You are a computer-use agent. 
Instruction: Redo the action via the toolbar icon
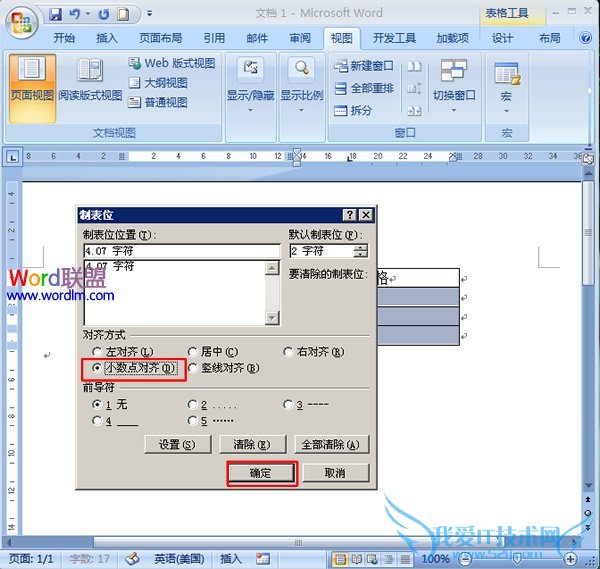(103, 15)
